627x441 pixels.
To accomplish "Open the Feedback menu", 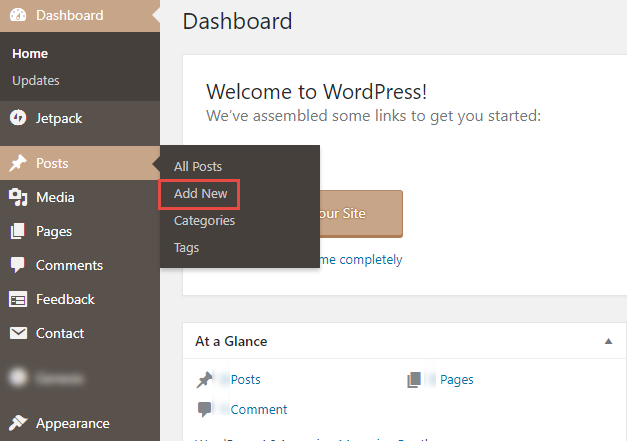I will (80, 299).
